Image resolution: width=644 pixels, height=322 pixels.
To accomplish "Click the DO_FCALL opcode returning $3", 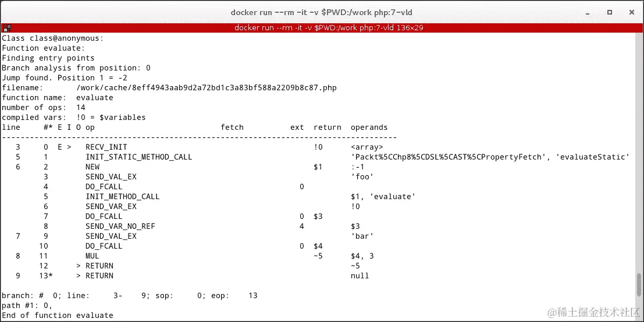I will tap(104, 216).
